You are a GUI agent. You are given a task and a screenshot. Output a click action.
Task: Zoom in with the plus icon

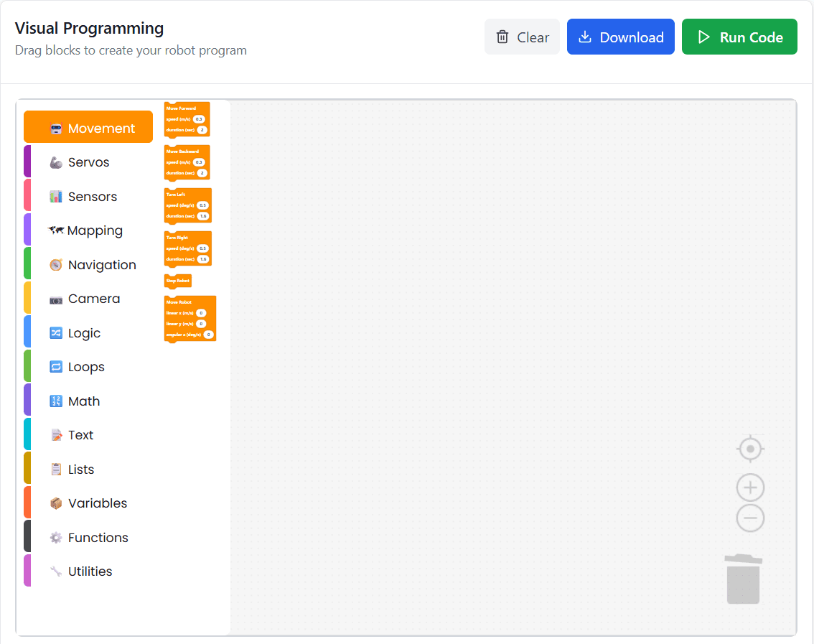pyautogui.click(x=750, y=488)
